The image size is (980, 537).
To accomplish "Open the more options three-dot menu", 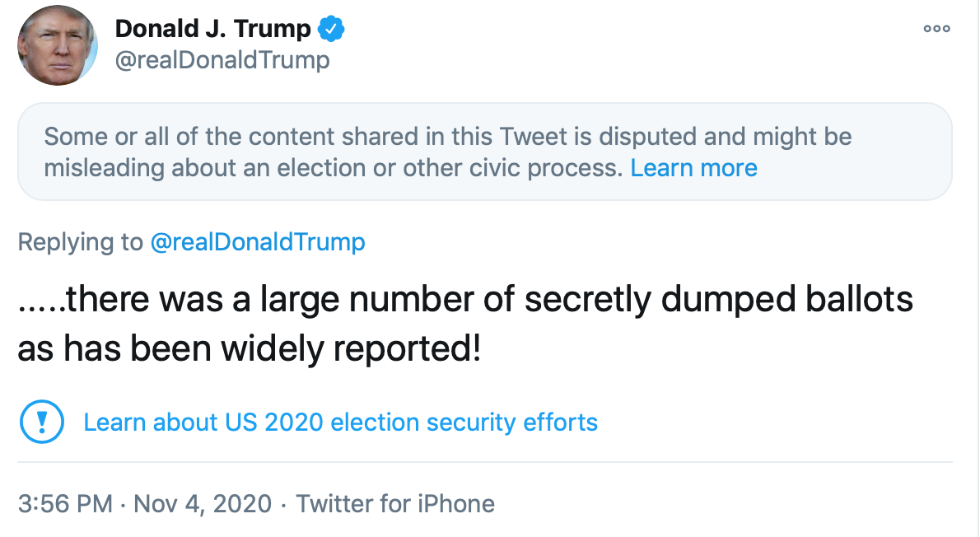I will 936,29.
